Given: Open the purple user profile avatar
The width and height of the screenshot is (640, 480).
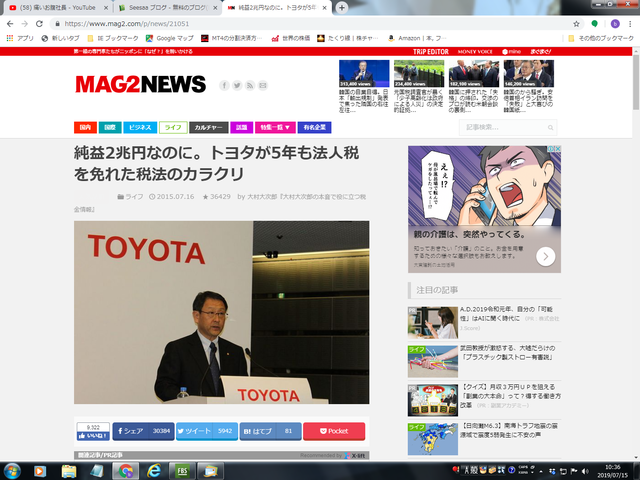Looking at the screenshot, I should (615, 24).
